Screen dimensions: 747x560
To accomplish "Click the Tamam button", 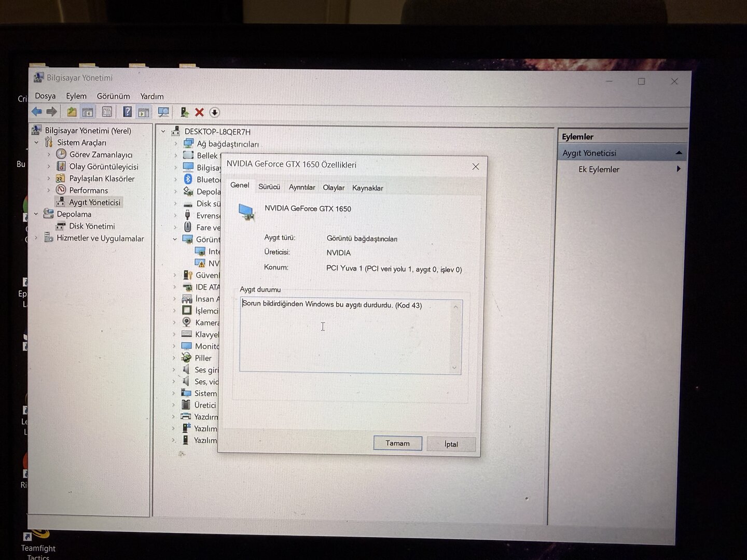I will click(x=397, y=443).
